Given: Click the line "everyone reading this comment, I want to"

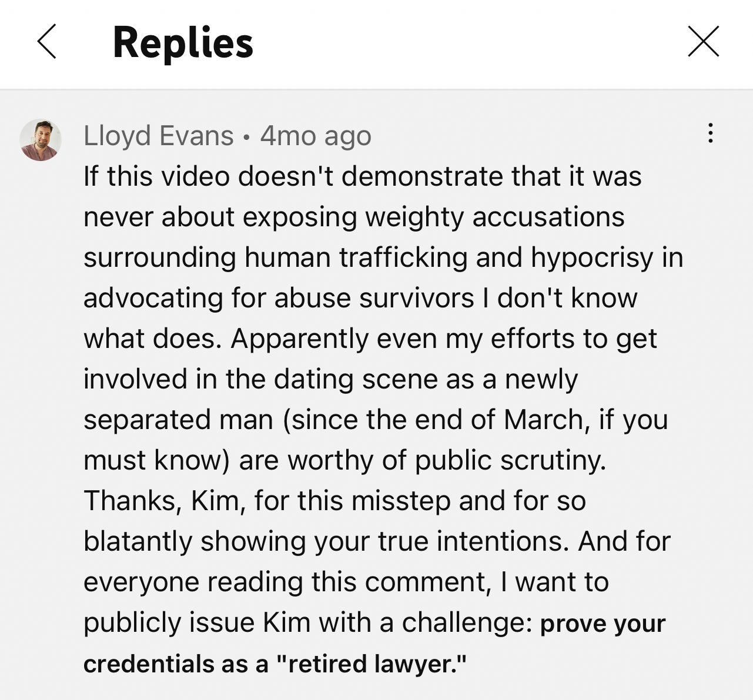Looking at the screenshot, I should 346,582.
